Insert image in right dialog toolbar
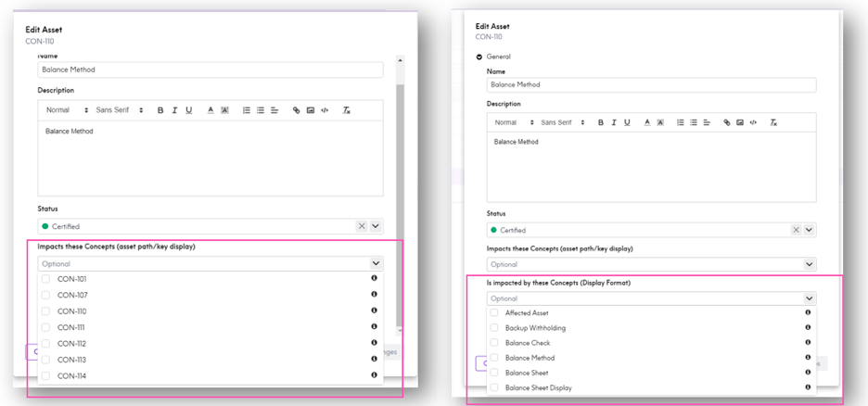Screen dimensions: 868x406 pos(740,122)
